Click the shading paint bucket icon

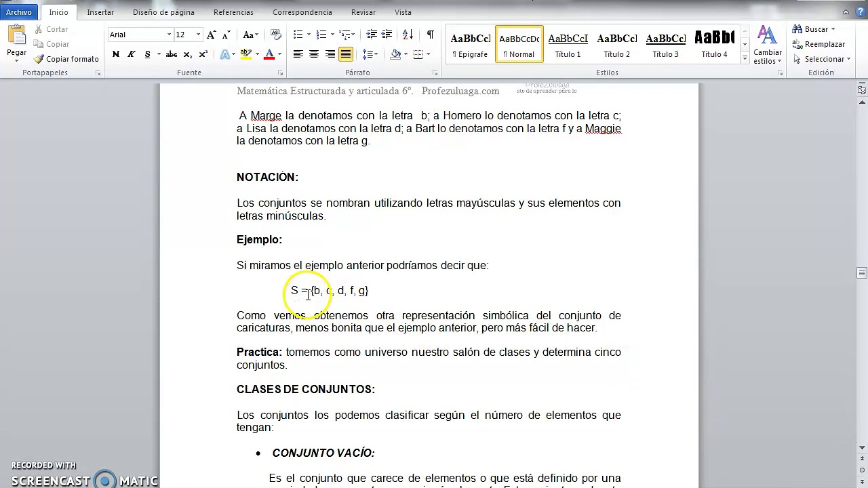[395, 54]
